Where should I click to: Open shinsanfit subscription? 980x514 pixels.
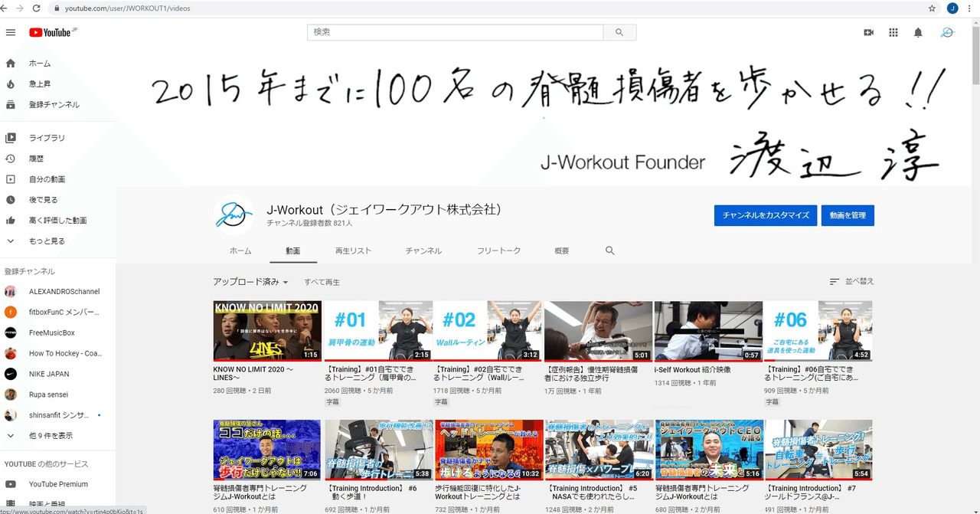click(58, 415)
